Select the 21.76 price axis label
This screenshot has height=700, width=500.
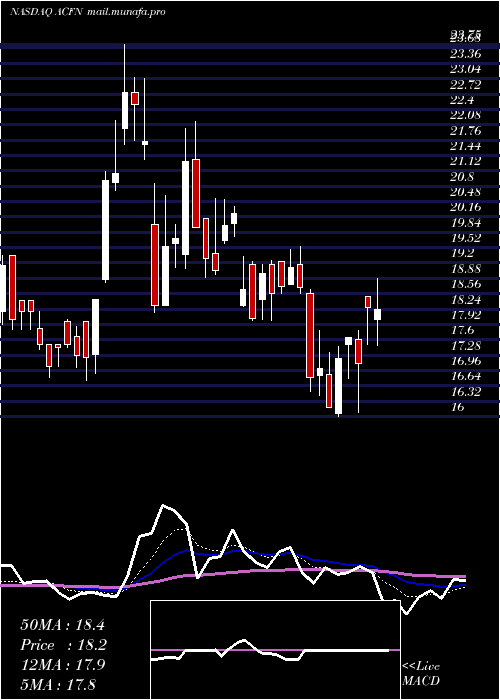click(x=466, y=131)
